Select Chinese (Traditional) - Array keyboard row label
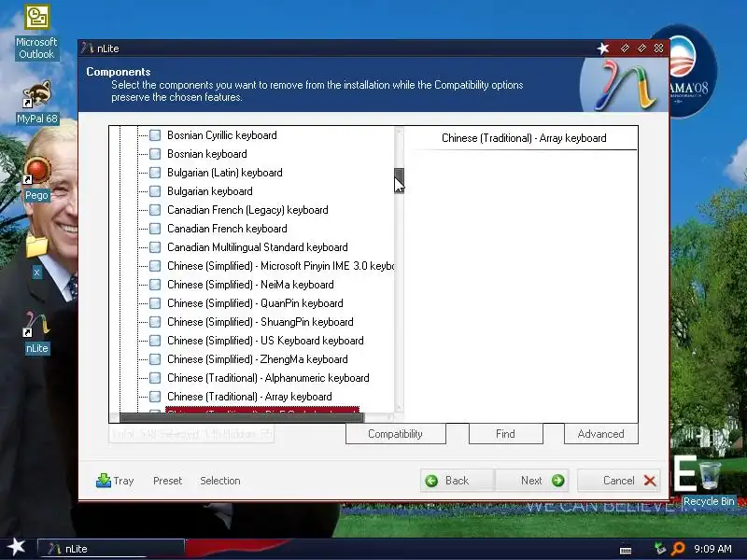Image resolution: width=747 pixels, height=560 pixels. coord(249,397)
